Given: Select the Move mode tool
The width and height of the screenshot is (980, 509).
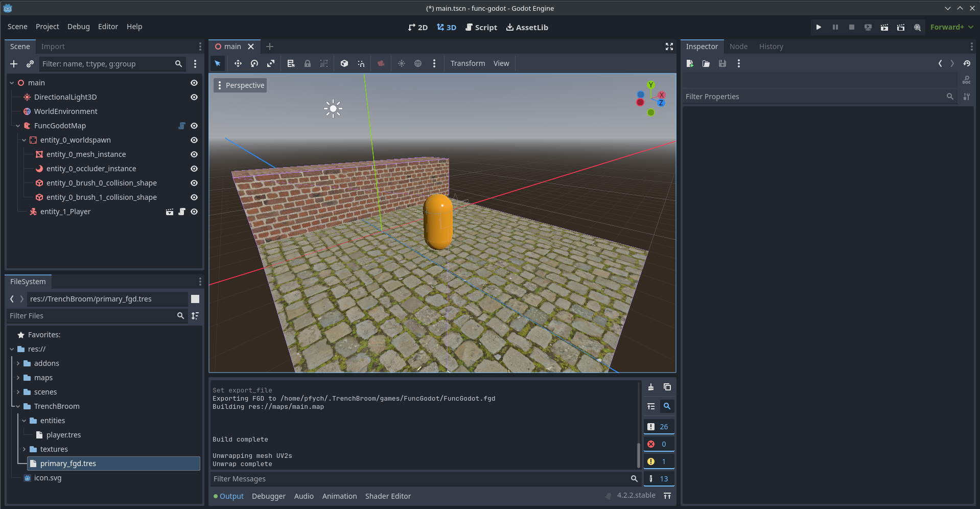Looking at the screenshot, I should point(238,63).
